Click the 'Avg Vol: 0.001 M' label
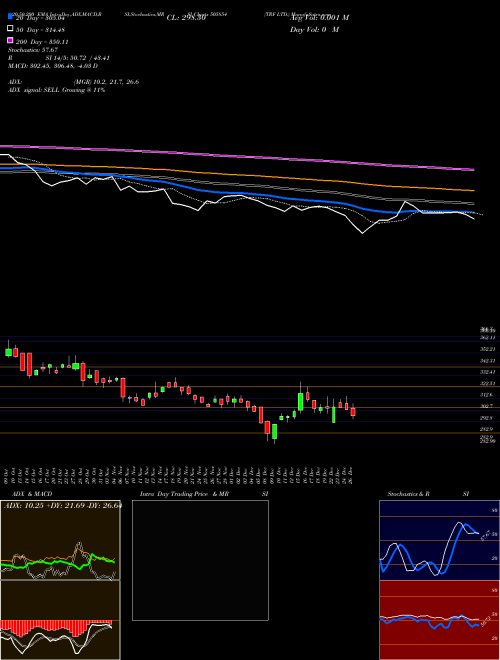 (x=320, y=18)
